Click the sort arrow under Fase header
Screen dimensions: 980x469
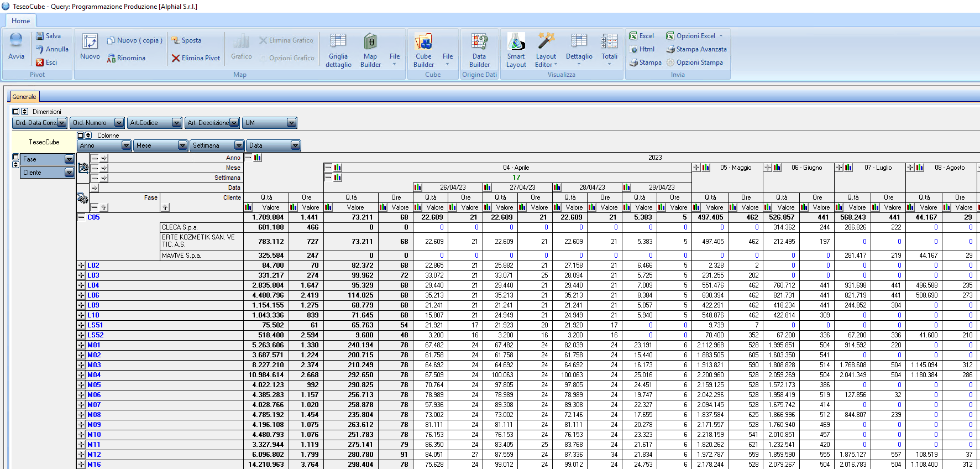point(104,207)
